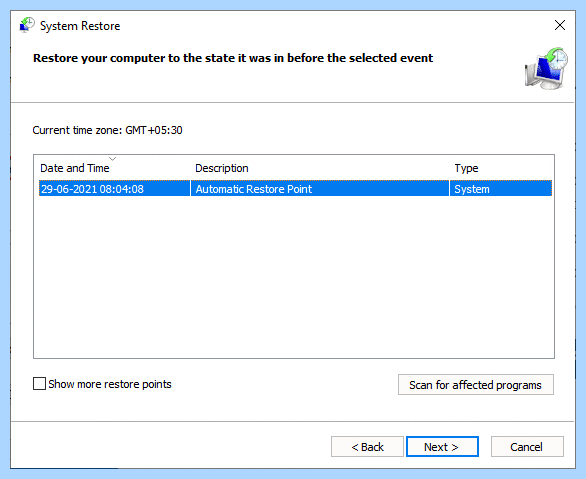Enable Show more restore points checkbox

[39, 384]
